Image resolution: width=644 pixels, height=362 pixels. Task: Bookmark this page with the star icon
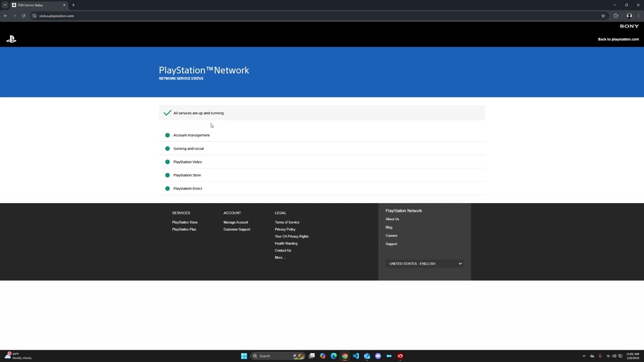[x=603, y=16]
